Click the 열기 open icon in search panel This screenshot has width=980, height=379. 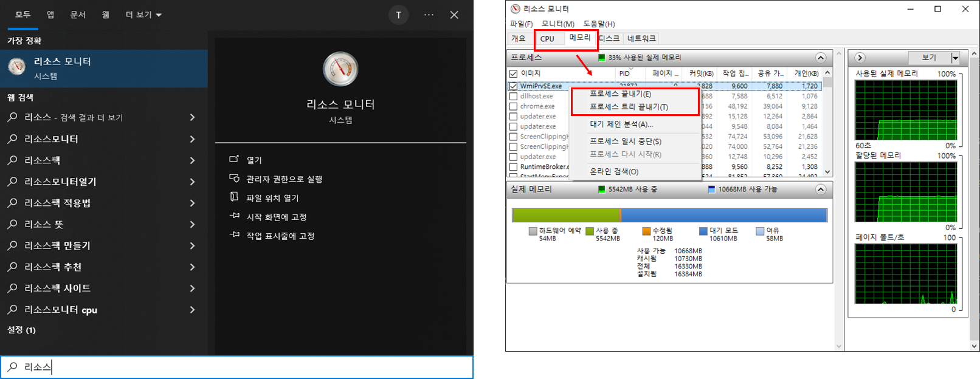pos(234,159)
